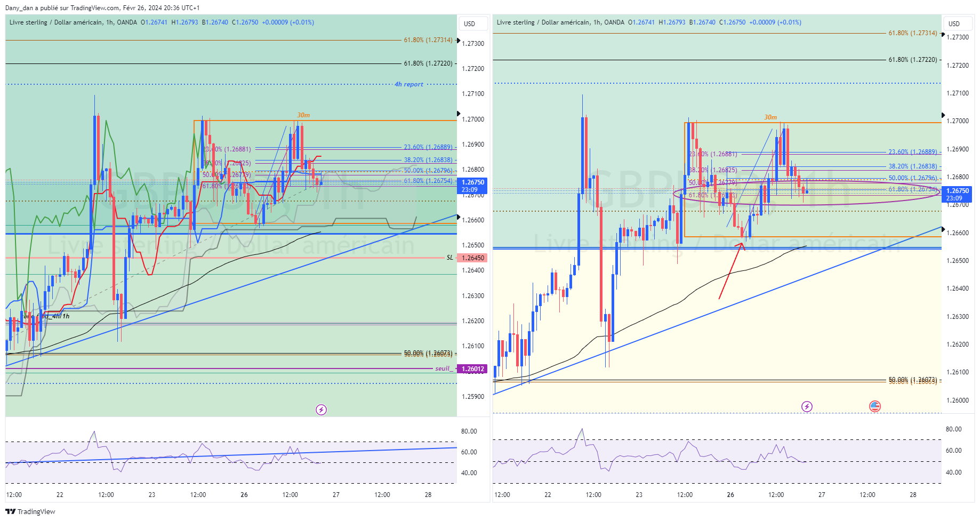Click "38.20% (1.26838)" label in right chart
This screenshot has height=521, width=980.
click(x=913, y=166)
